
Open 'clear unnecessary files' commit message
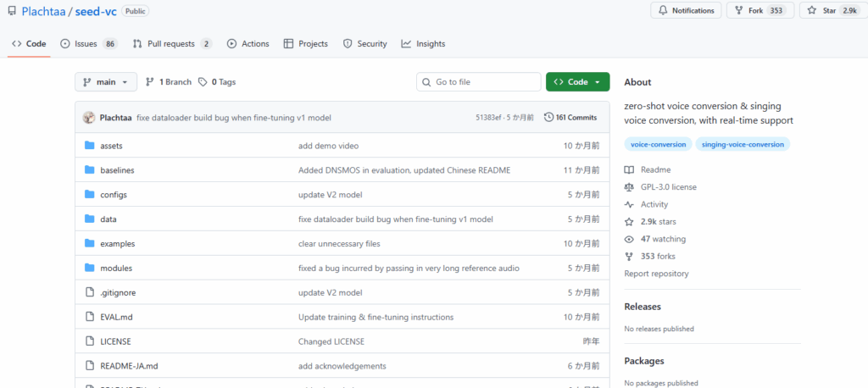(x=339, y=243)
